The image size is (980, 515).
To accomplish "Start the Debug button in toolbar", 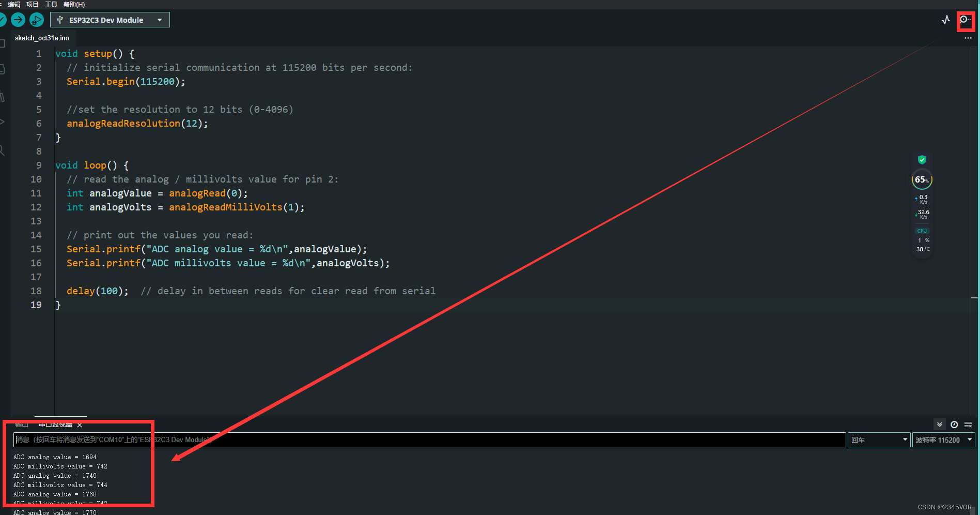I will (x=36, y=20).
